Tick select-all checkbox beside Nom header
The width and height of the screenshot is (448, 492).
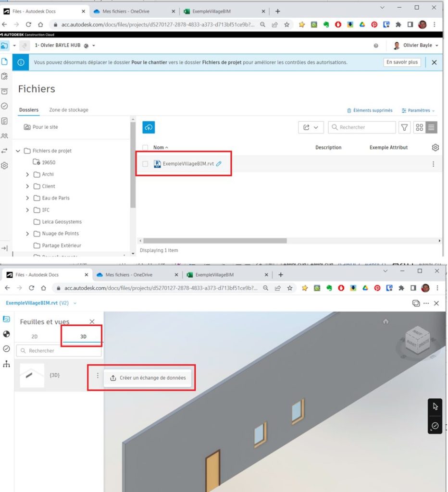[145, 147]
